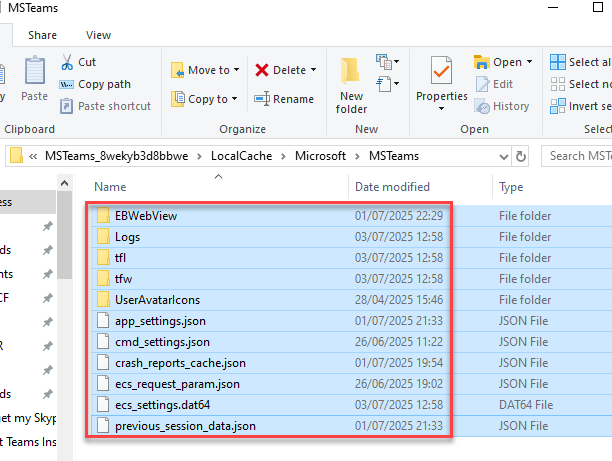Expand the Properties dropdown arrow
Viewport: 612px width, 461px height.
441,109
